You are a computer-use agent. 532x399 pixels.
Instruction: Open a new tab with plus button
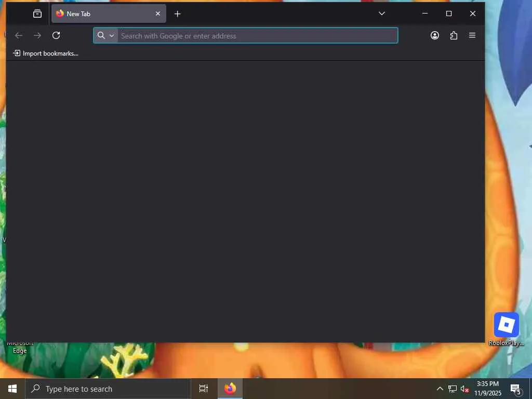178,14
